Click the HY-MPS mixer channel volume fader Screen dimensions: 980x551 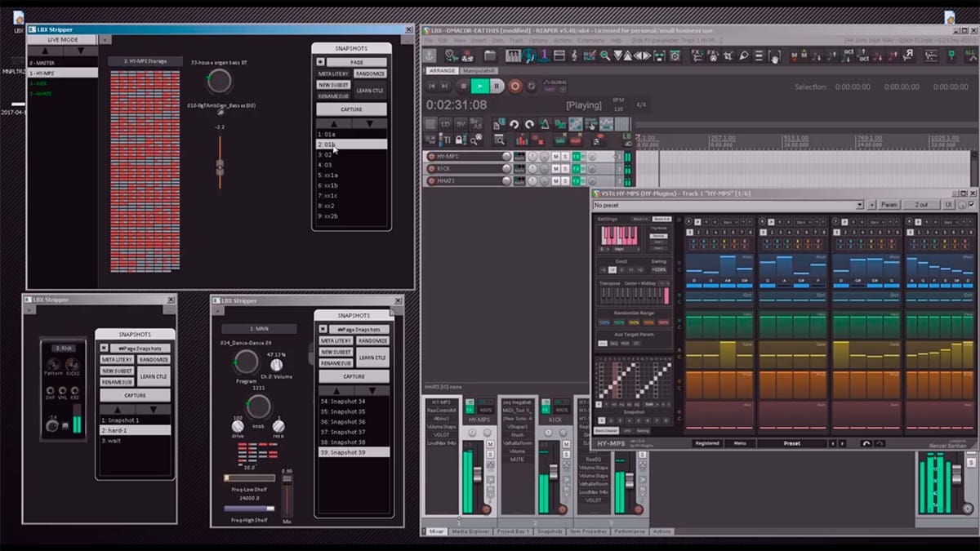pyautogui.click(x=479, y=473)
